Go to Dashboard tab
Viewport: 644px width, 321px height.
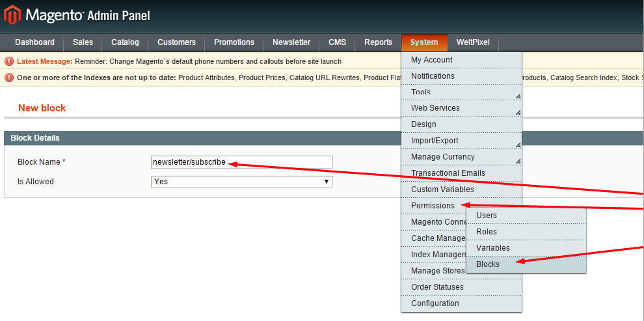tap(34, 42)
